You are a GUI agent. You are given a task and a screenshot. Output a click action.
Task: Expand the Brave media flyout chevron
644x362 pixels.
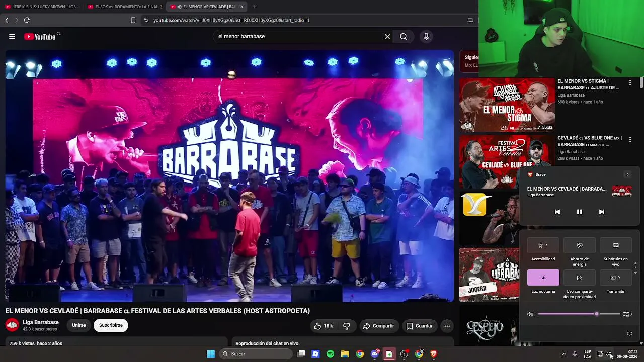pos(627,175)
